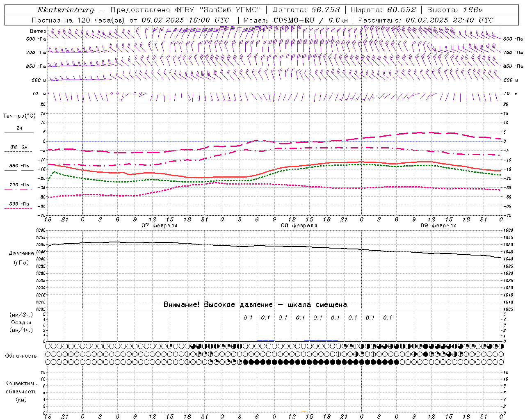Image resolution: width=525 pixels, height=420 pixels.
Task: Click the 'Долгота: 56.793' value
Action: (306, 10)
